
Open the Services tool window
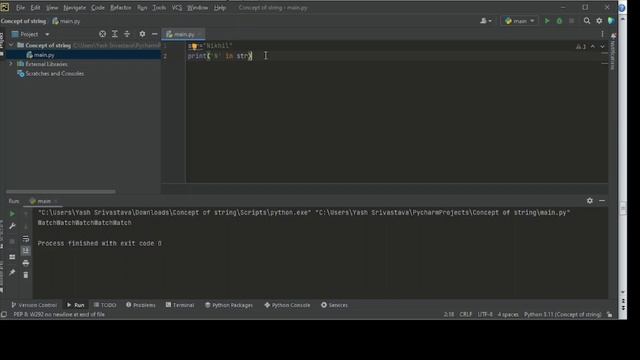pyautogui.click(x=334, y=305)
